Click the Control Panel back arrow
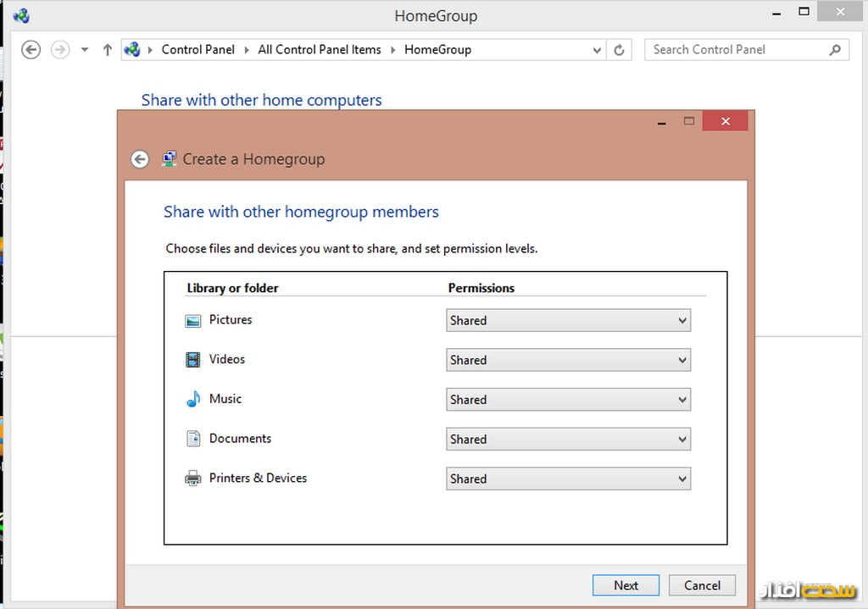This screenshot has height=609, width=868. click(31, 50)
